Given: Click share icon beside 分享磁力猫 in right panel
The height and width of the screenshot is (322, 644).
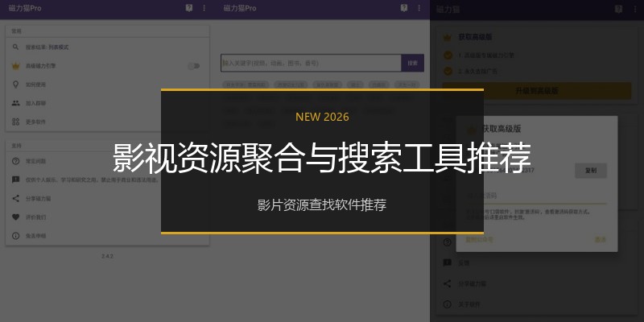Looking at the screenshot, I should [448, 283].
